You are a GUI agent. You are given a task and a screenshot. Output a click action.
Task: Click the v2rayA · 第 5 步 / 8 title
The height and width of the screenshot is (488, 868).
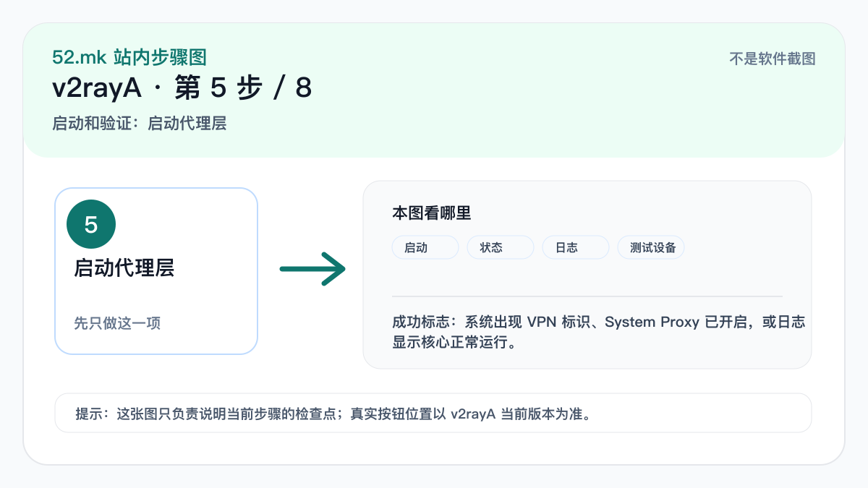click(x=182, y=88)
